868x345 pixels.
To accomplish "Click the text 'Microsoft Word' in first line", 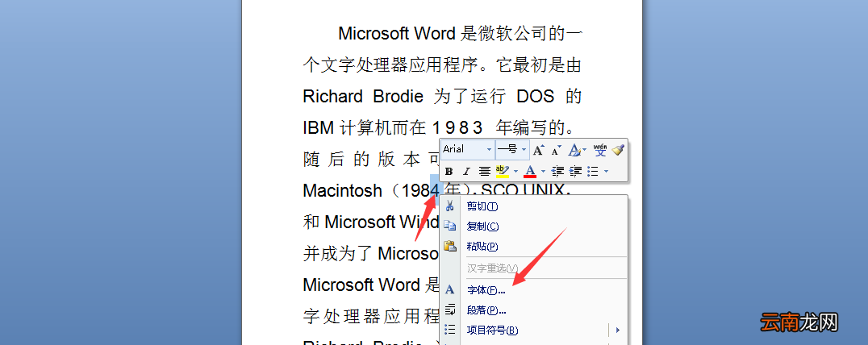I will click(x=397, y=33).
